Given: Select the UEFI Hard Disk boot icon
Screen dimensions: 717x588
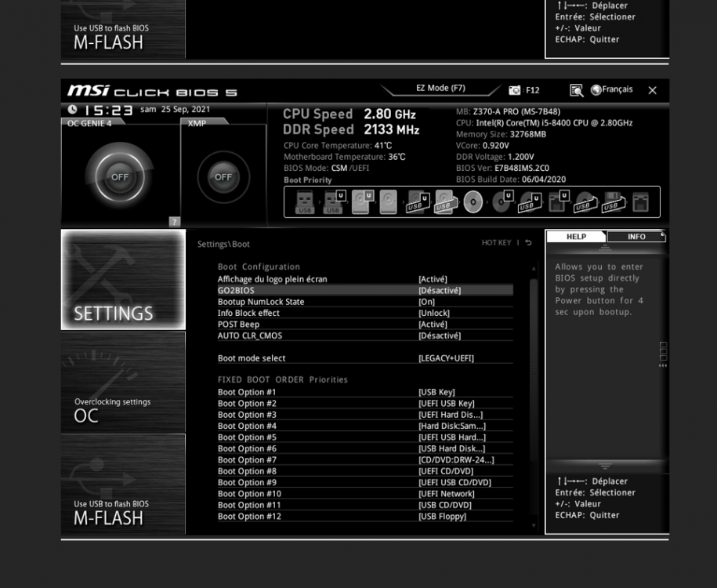Looking at the screenshot, I should 362,201.
